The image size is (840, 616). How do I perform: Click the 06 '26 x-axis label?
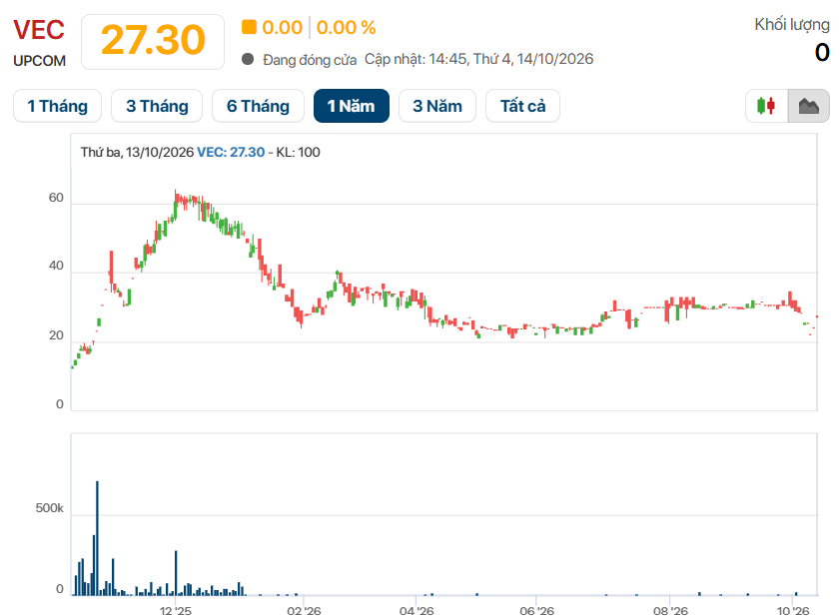click(x=536, y=611)
